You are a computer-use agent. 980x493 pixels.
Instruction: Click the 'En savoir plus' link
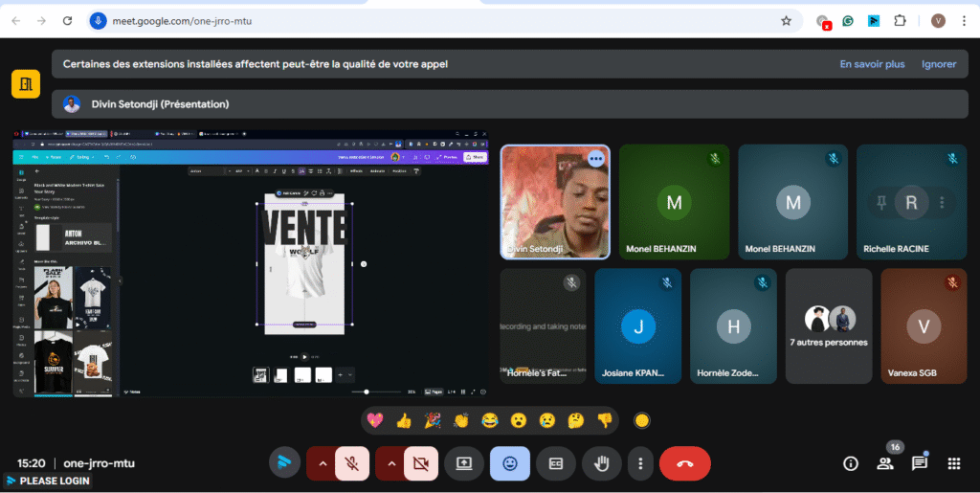[x=872, y=64]
